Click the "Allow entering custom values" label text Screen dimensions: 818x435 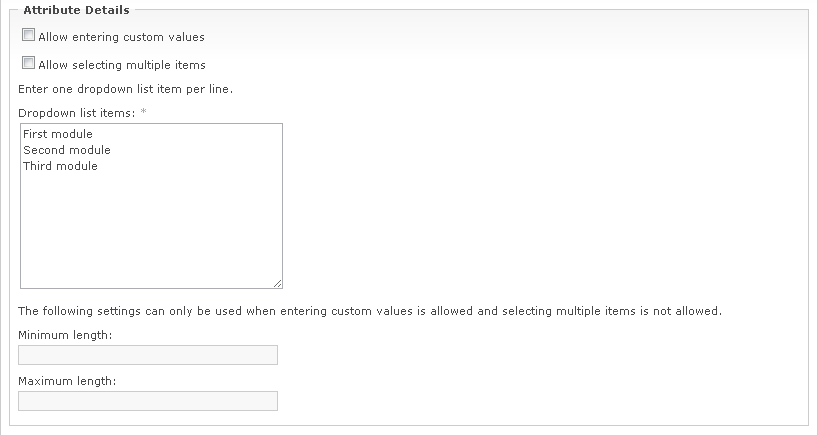point(121,37)
